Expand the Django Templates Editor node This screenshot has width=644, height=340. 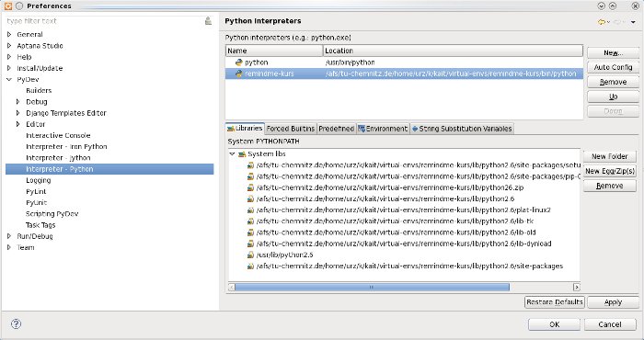click(x=18, y=113)
